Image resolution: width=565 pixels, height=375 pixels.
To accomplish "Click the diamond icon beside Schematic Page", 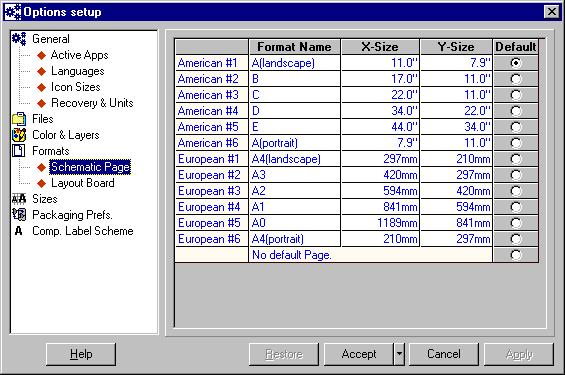I will coord(42,167).
